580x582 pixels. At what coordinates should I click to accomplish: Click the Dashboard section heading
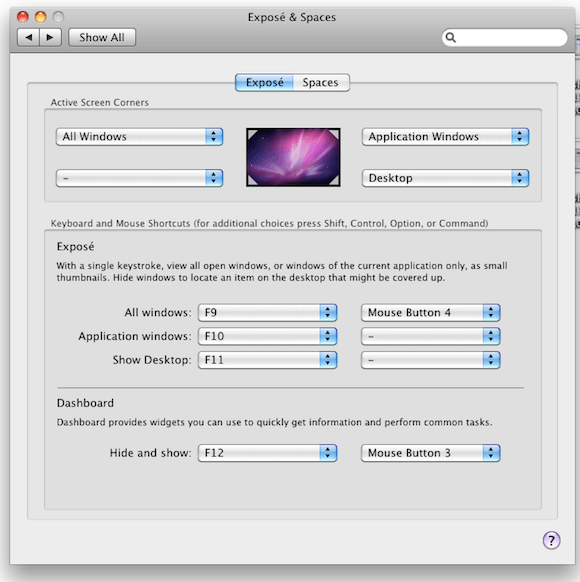tap(85, 403)
